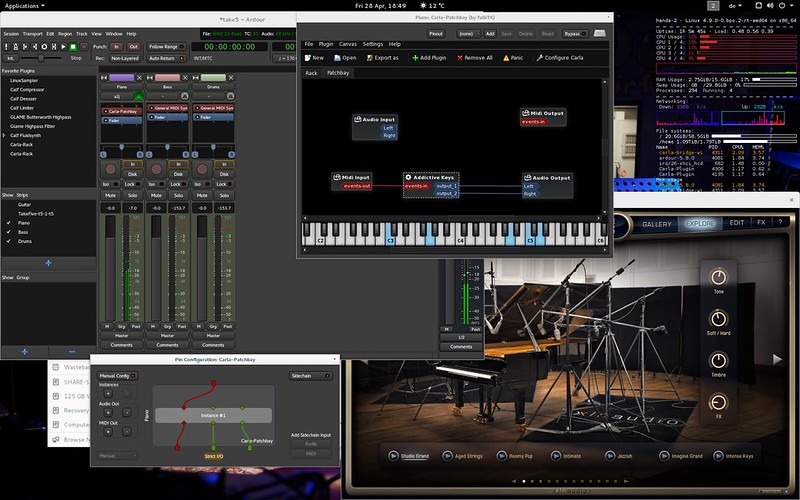Open Configure Carla wrench icon

pyautogui.click(x=540, y=58)
